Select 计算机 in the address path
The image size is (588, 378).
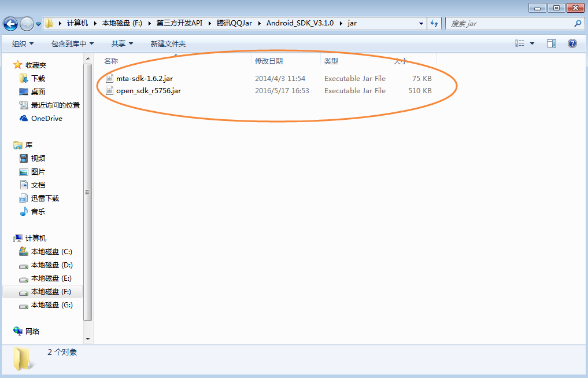77,23
